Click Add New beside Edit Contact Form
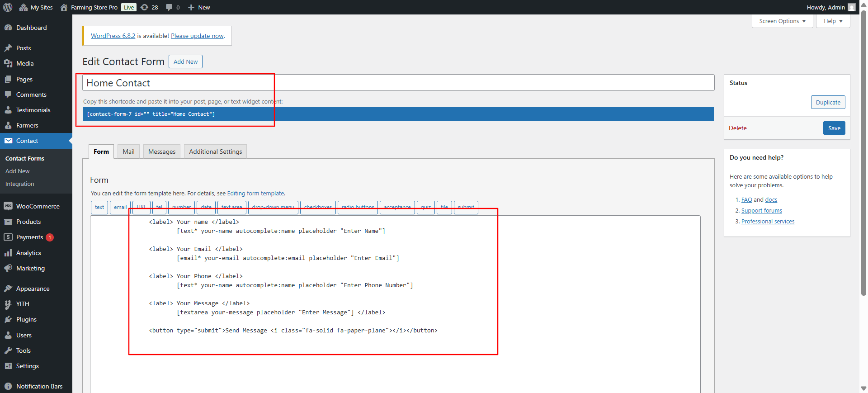 pos(185,62)
